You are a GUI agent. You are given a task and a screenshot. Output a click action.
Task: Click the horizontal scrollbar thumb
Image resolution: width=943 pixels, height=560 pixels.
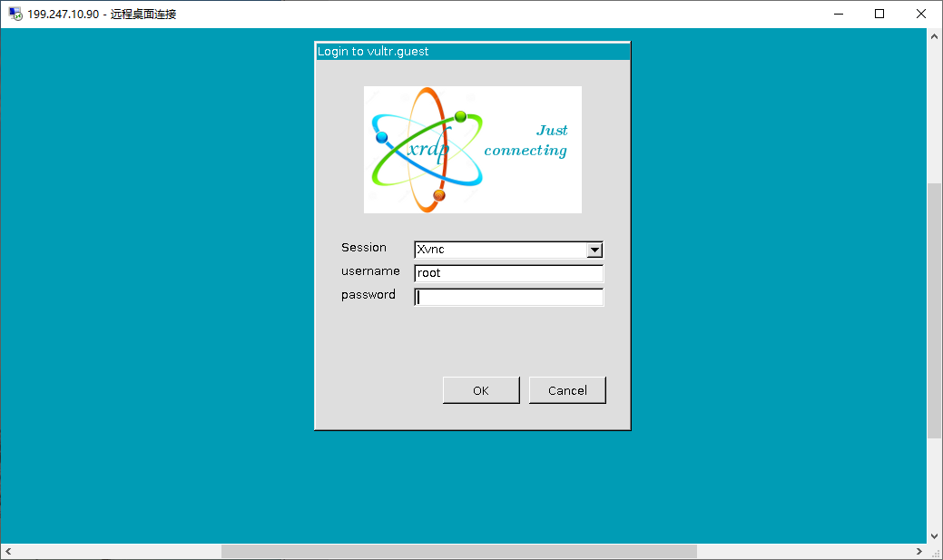(459, 551)
